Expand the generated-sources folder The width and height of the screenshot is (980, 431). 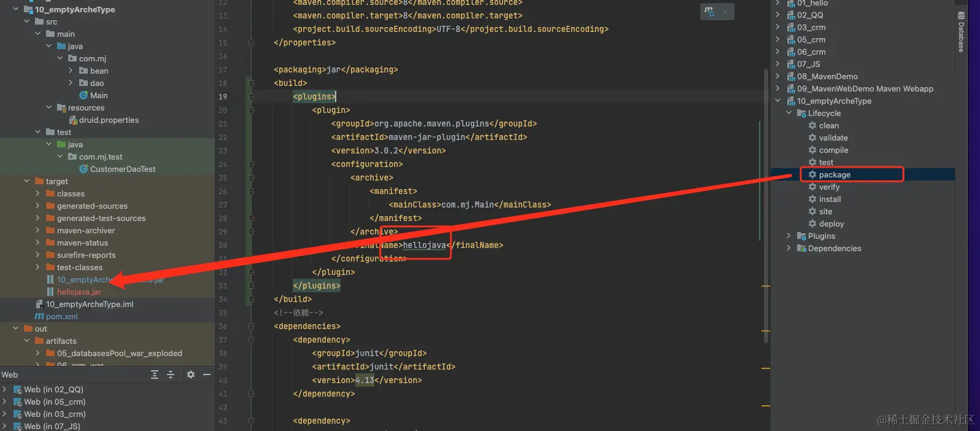pyautogui.click(x=38, y=206)
